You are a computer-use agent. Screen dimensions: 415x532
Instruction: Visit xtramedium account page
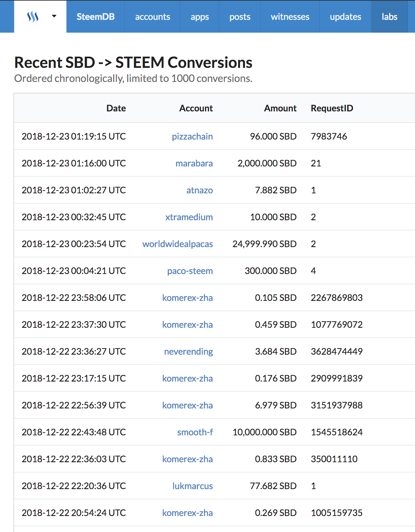pos(189,217)
